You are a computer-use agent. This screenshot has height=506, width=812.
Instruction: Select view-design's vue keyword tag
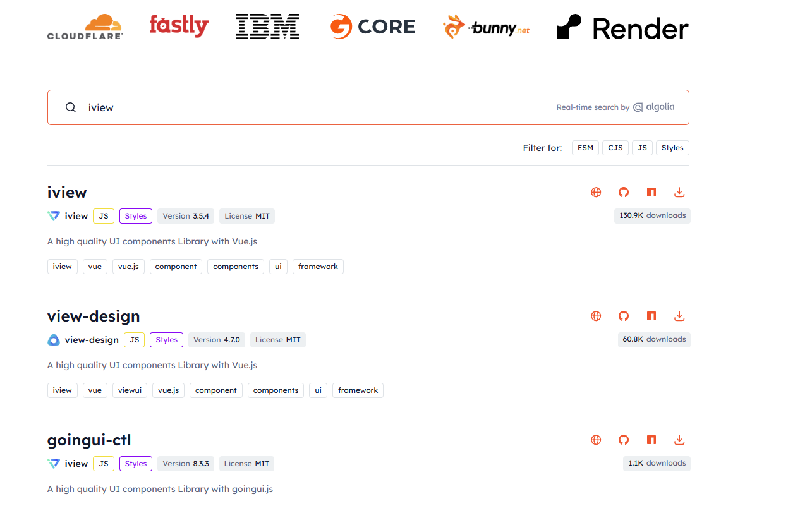(x=95, y=390)
